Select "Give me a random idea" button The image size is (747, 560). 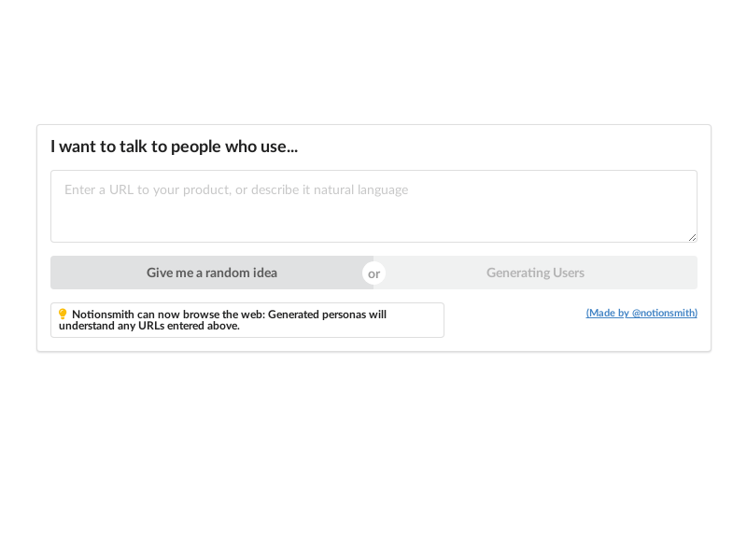tap(212, 273)
